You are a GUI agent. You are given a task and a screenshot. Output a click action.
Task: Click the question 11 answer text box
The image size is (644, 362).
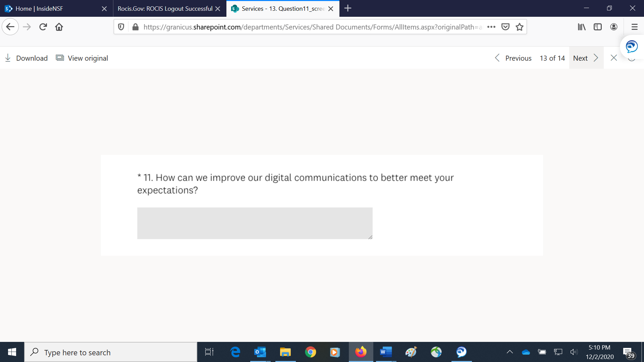(255, 223)
